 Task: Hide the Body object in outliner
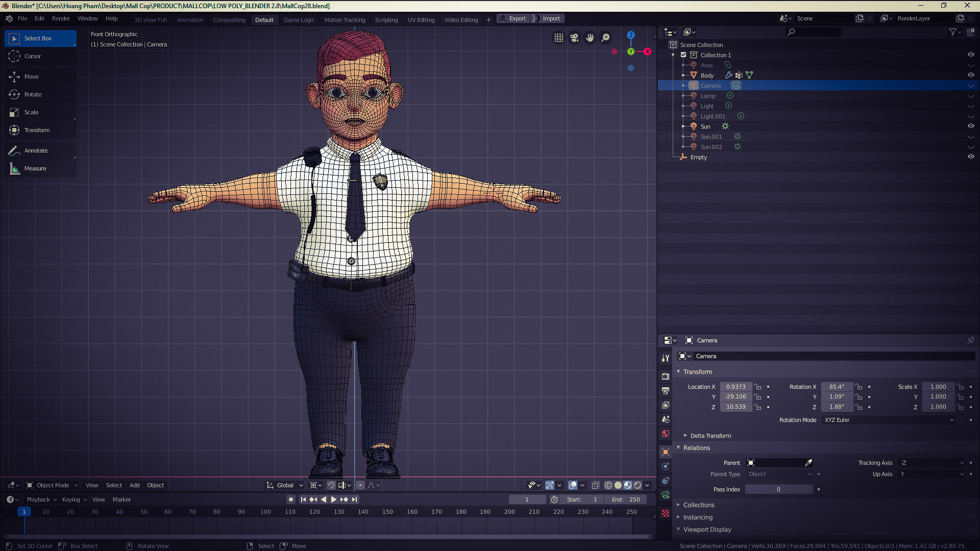971,75
